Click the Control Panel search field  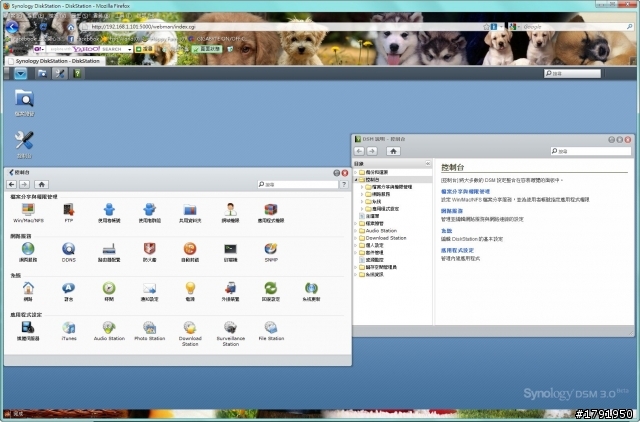[298, 184]
